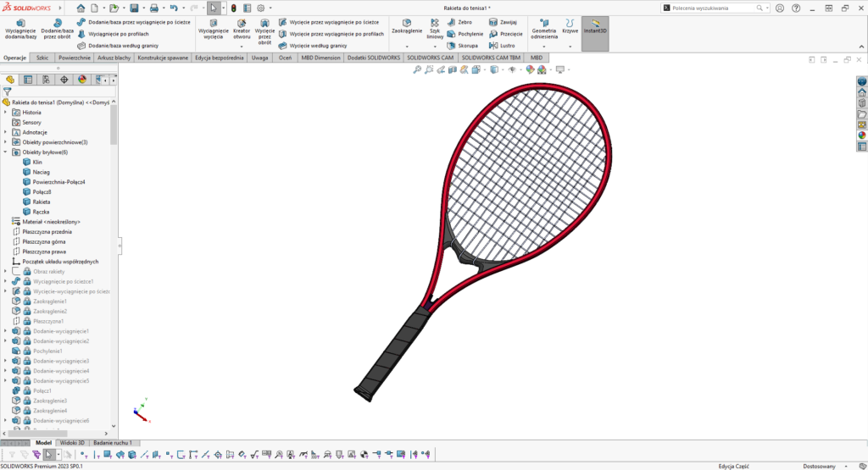Select the Naciąg body in tree
This screenshot has width=868, height=470.
[41, 172]
